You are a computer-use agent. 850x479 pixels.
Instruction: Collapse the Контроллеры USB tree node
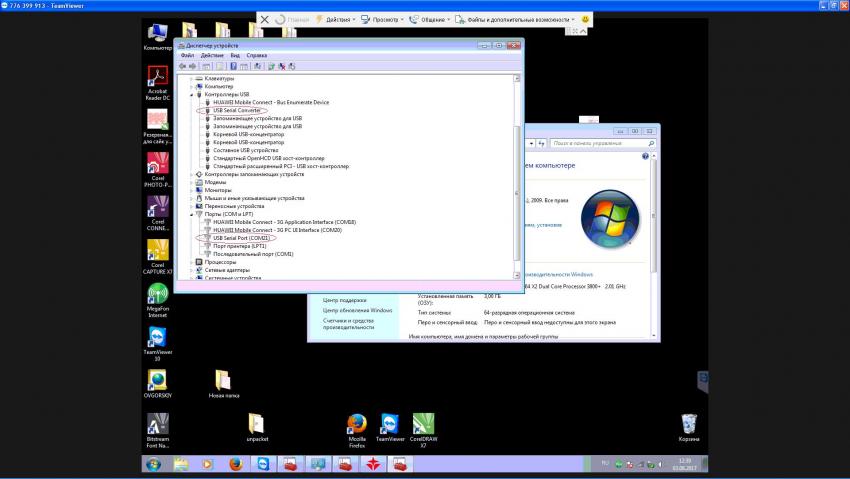pyautogui.click(x=192, y=94)
